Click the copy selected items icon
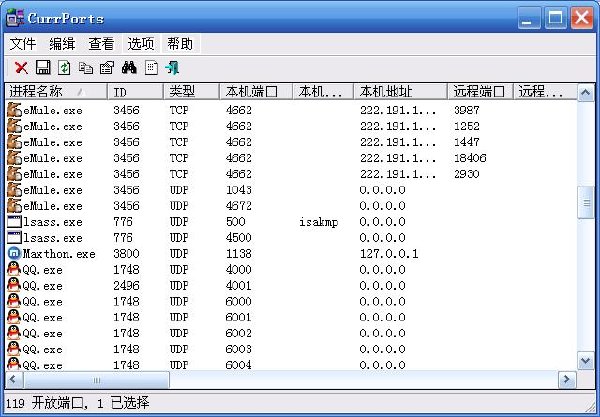 click(x=86, y=68)
